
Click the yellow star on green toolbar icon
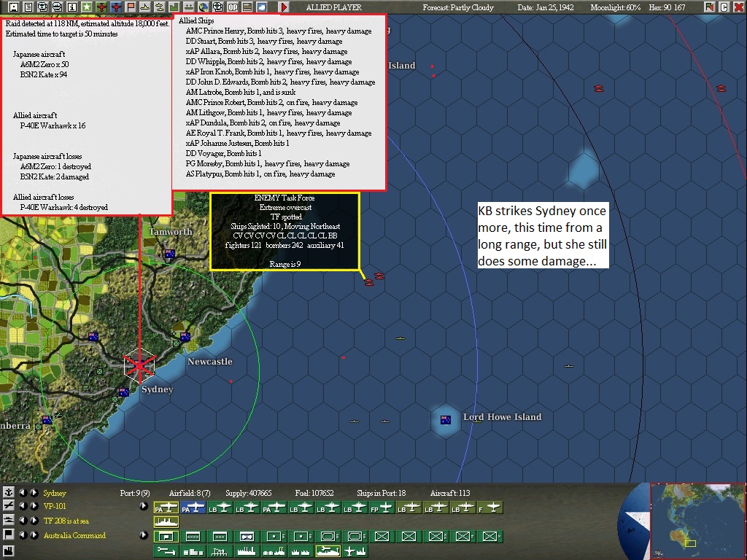coord(87,7)
